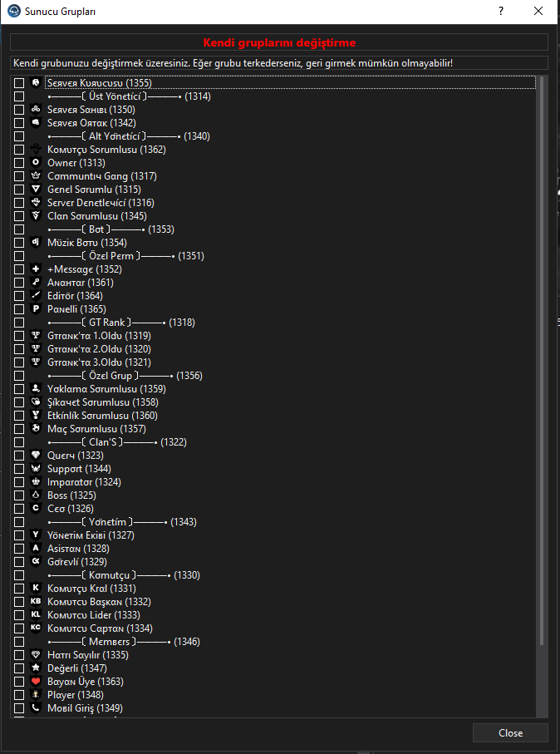Click the P icon next to Panelli
This screenshot has height=754, width=560.
pos(35,308)
